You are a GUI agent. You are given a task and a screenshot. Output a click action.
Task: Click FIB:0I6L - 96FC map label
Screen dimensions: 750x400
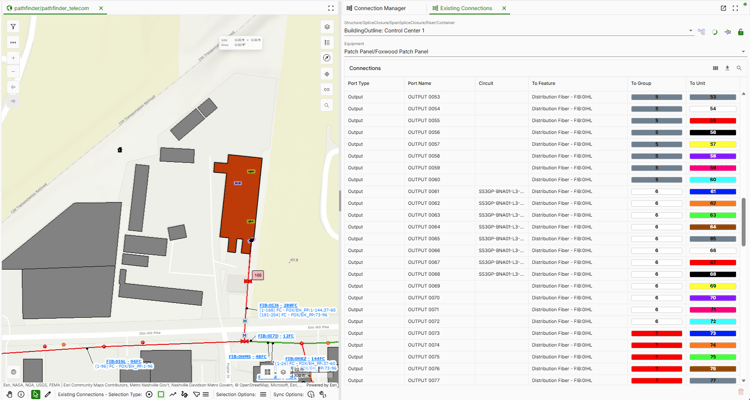[x=124, y=362]
